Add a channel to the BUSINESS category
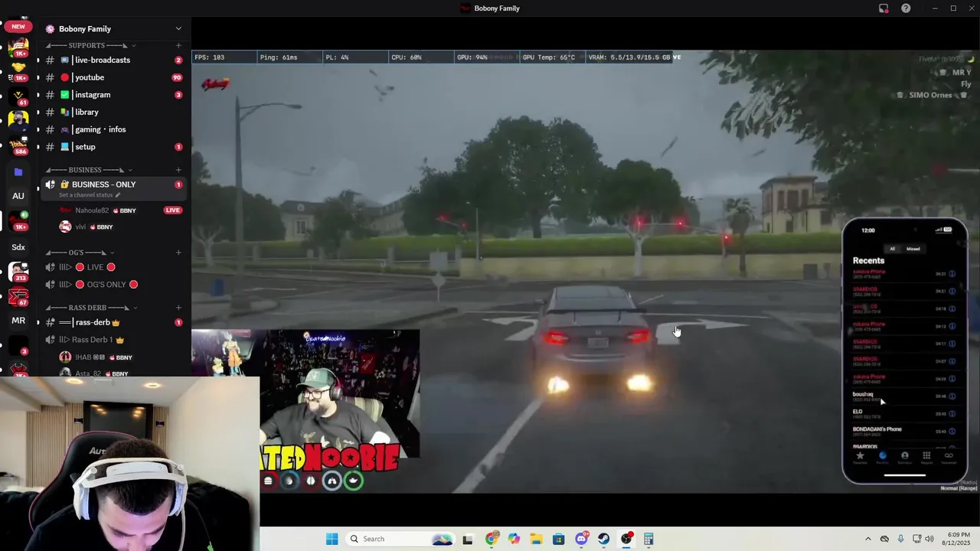Viewport: 980px width, 551px height. 178,170
